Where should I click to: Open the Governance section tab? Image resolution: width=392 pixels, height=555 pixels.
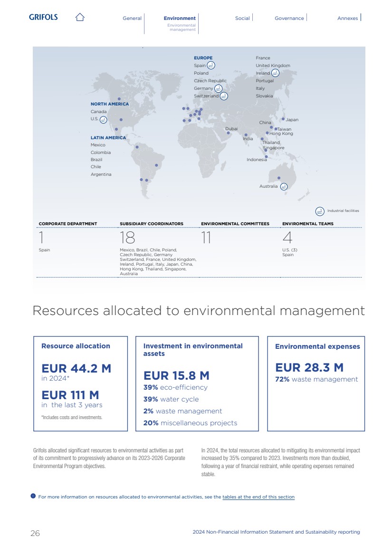(289, 18)
